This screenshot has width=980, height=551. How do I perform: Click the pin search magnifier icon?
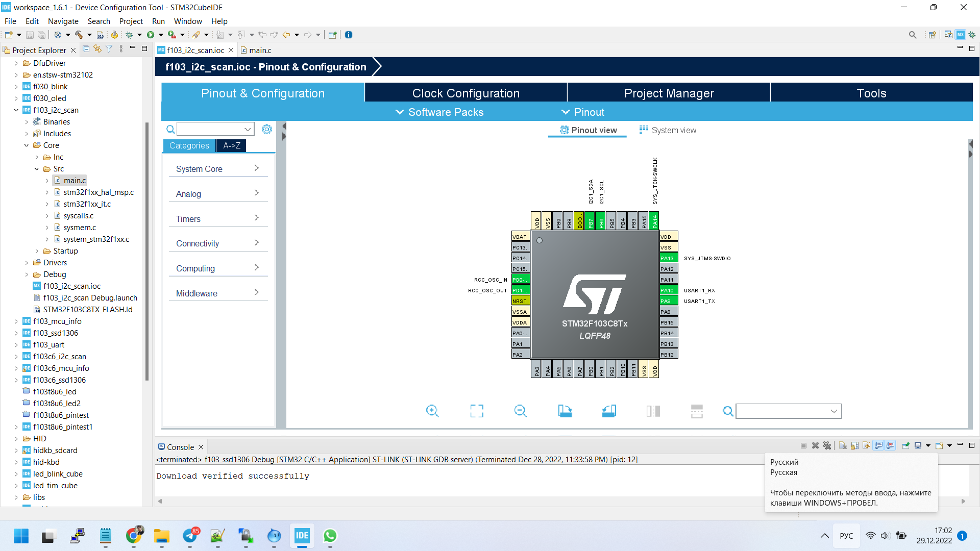pyautogui.click(x=728, y=411)
